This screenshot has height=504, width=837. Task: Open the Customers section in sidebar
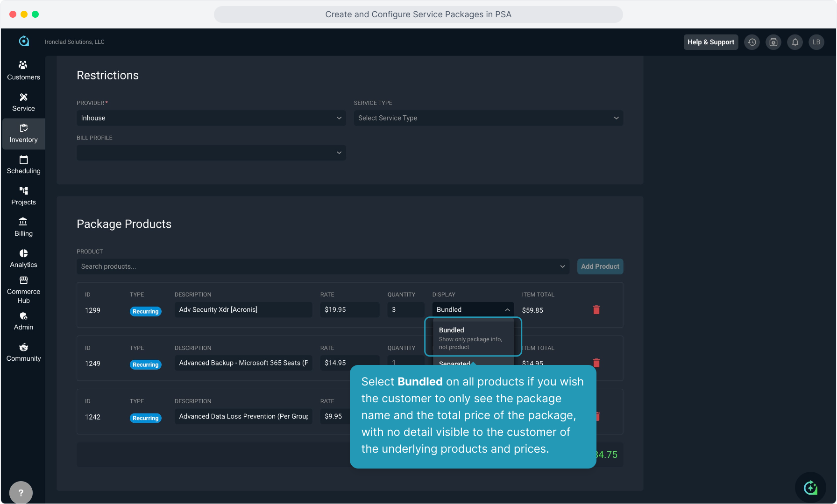[23, 70]
